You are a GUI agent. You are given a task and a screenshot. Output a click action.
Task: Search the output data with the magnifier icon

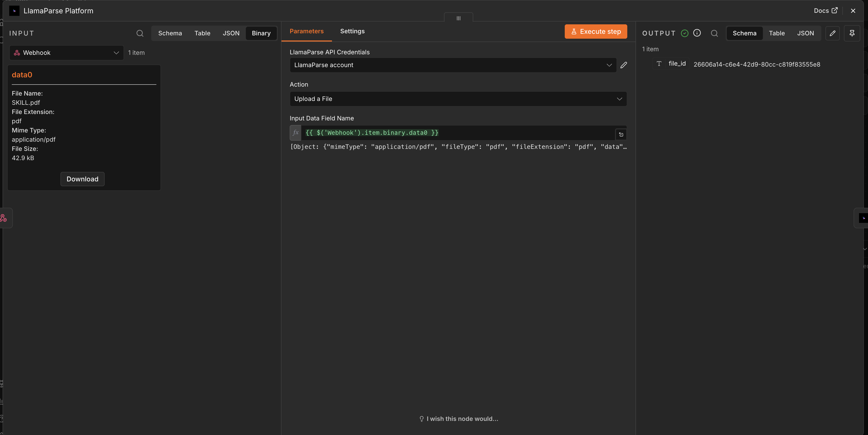click(714, 33)
